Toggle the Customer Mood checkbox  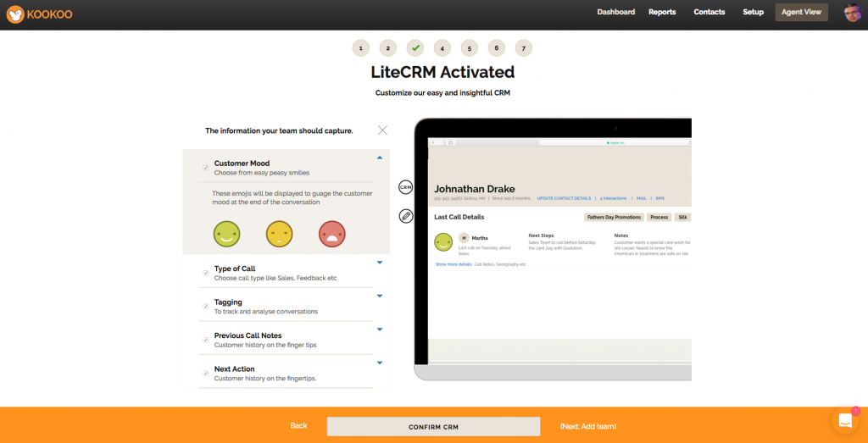click(205, 167)
